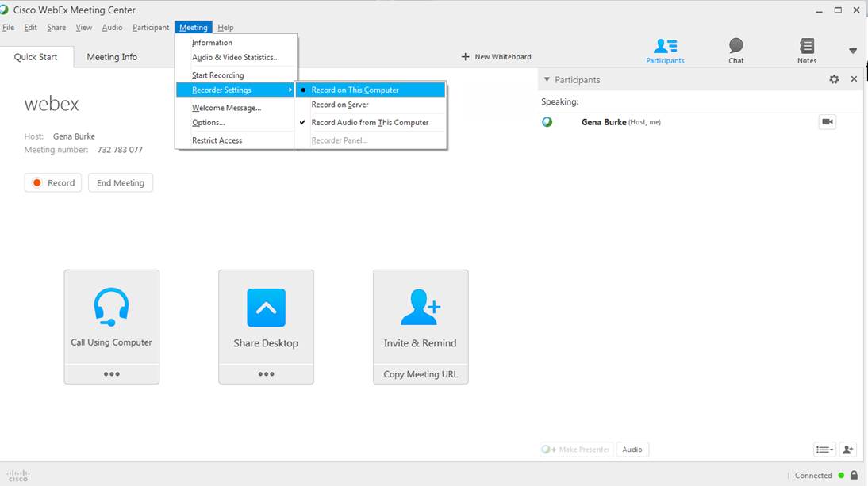This screenshot has height=486, width=868.
Task: Click Copy Meeting URL button
Action: pyautogui.click(x=421, y=374)
